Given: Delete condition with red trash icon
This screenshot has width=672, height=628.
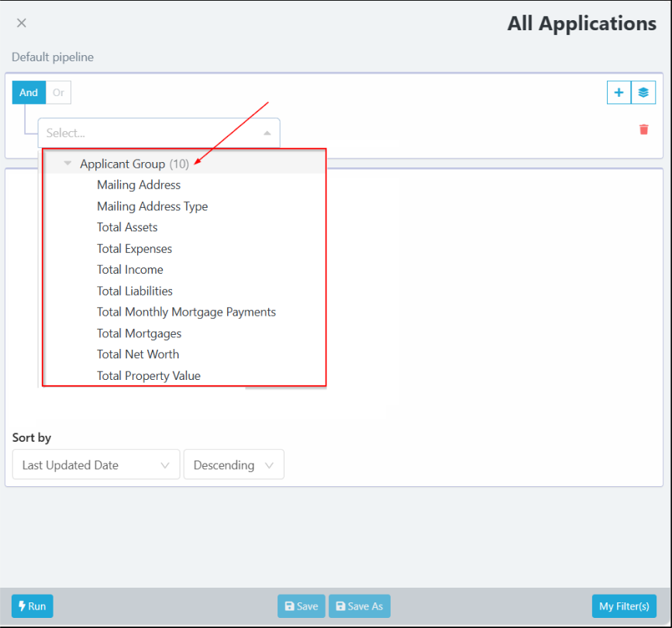Looking at the screenshot, I should (x=643, y=129).
